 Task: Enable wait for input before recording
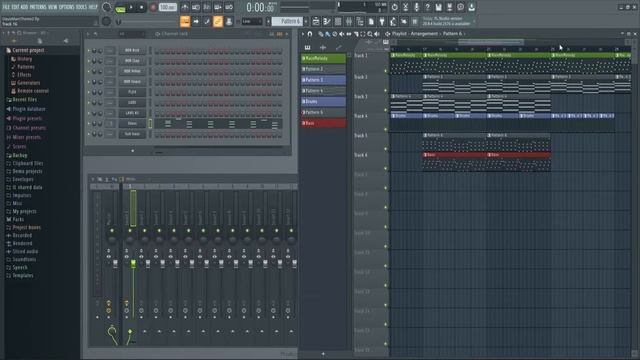pyautogui.click(x=196, y=7)
